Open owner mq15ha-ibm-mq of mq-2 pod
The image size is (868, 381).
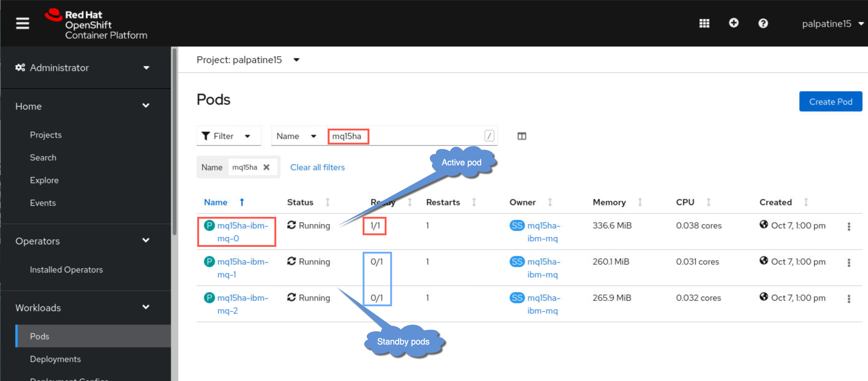pos(544,304)
